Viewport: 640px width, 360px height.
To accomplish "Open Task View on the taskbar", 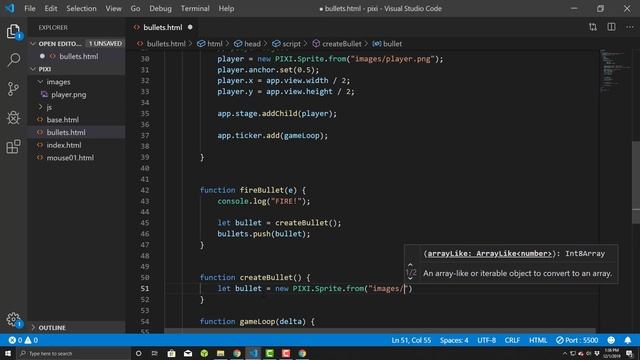I will coord(155,353).
